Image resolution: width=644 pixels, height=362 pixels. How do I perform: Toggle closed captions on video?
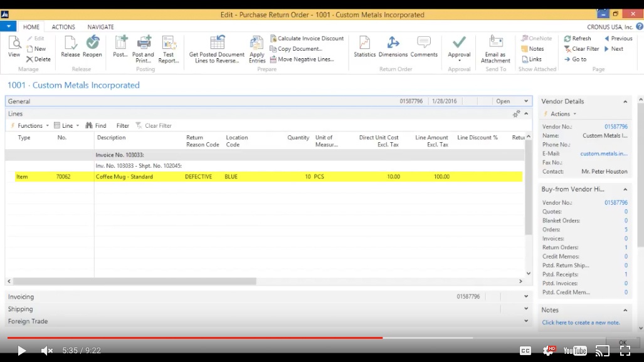pyautogui.click(x=525, y=351)
